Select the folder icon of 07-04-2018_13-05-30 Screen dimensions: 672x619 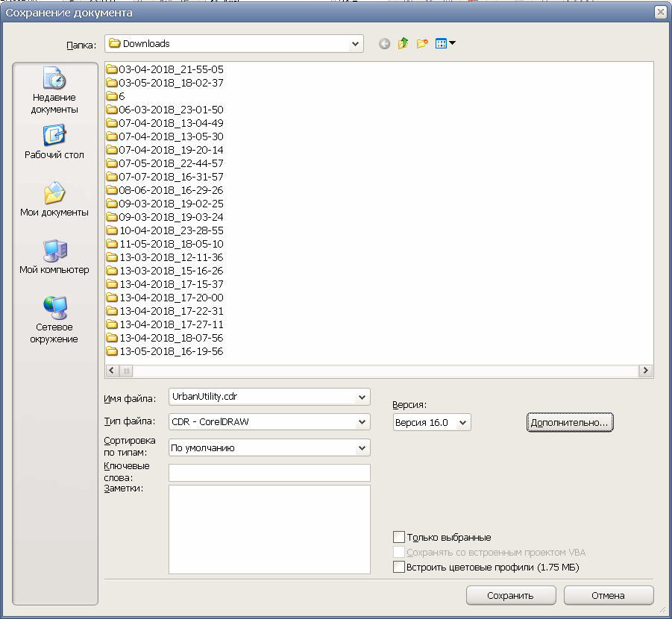click(x=112, y=136)
